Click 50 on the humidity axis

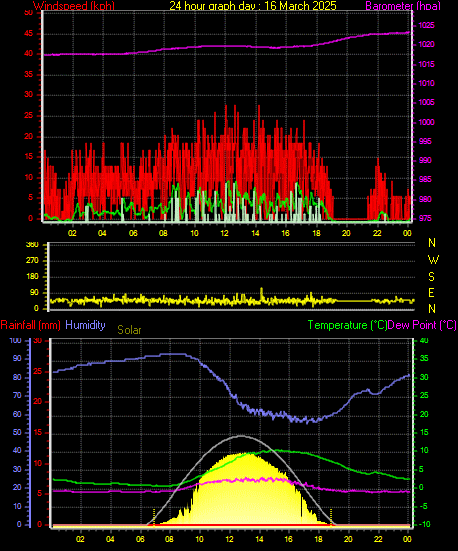(x=17, y=433)
